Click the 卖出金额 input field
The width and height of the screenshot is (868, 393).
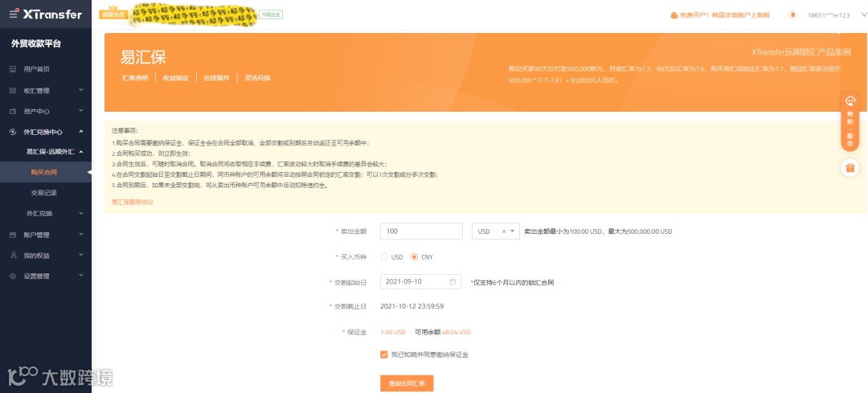coord(421,231)
